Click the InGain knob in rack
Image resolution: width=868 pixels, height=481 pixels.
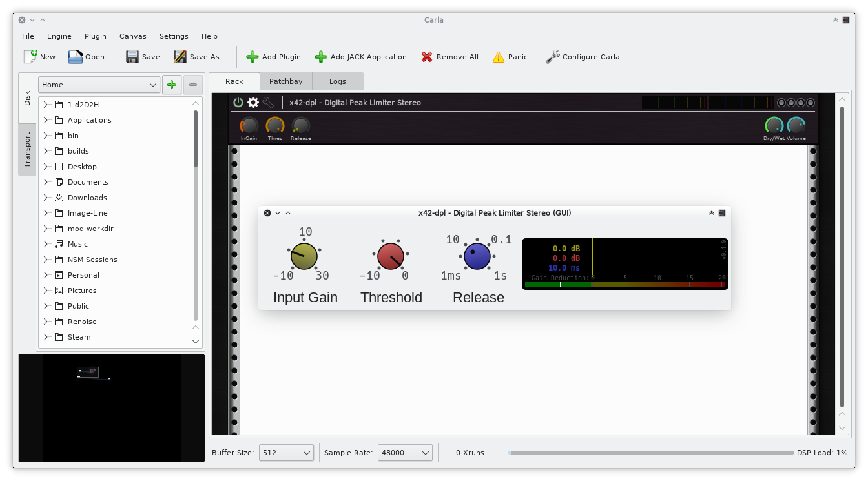pyautogui.click(x=249, y=125)
